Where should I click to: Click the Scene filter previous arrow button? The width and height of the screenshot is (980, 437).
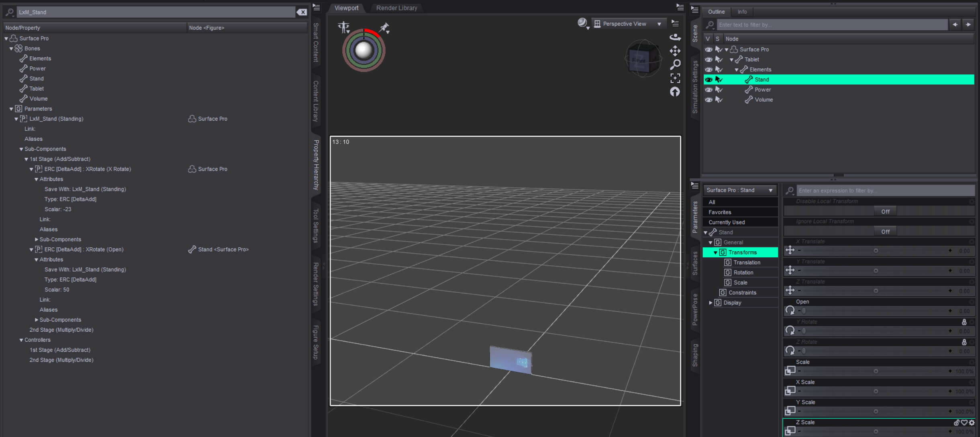coord(955,25)
